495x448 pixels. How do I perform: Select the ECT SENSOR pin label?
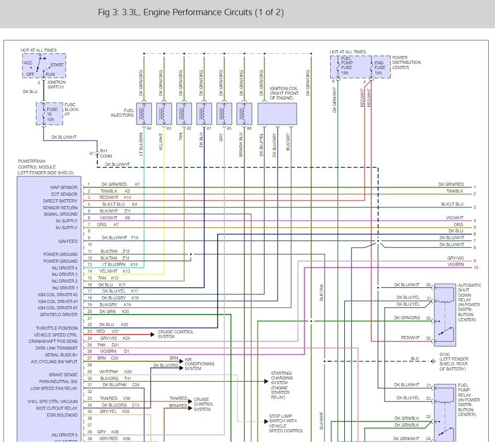tap(64, 194)
